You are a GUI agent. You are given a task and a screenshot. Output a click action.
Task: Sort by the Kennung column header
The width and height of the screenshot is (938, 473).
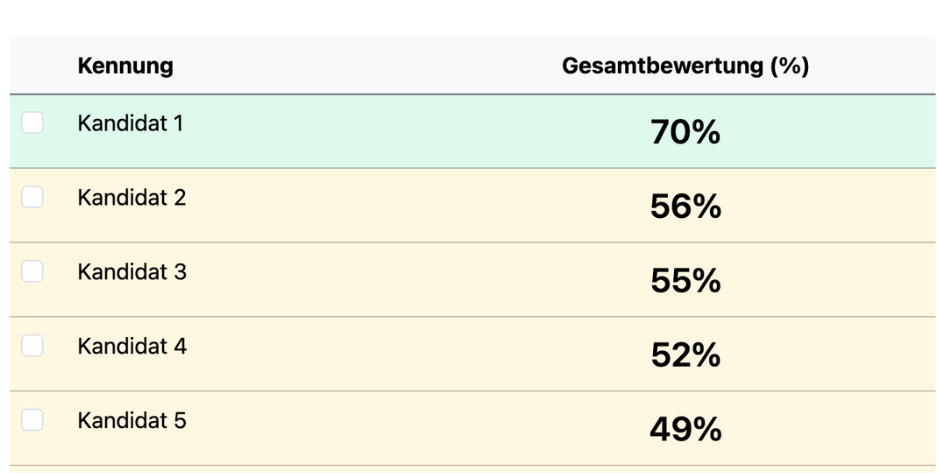(126, 65)
